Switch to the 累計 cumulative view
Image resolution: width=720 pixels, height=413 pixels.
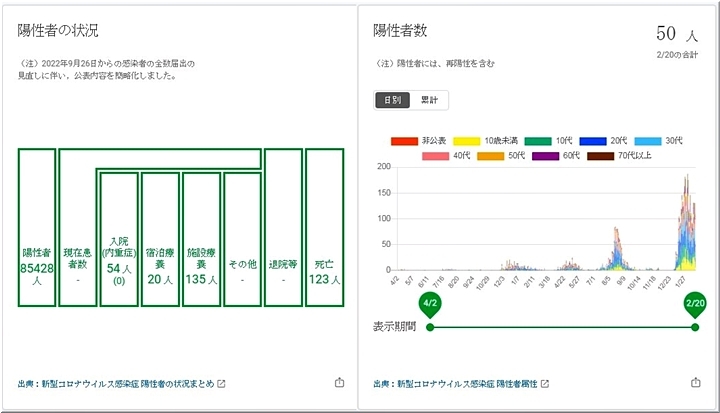(x=429, y=100)
